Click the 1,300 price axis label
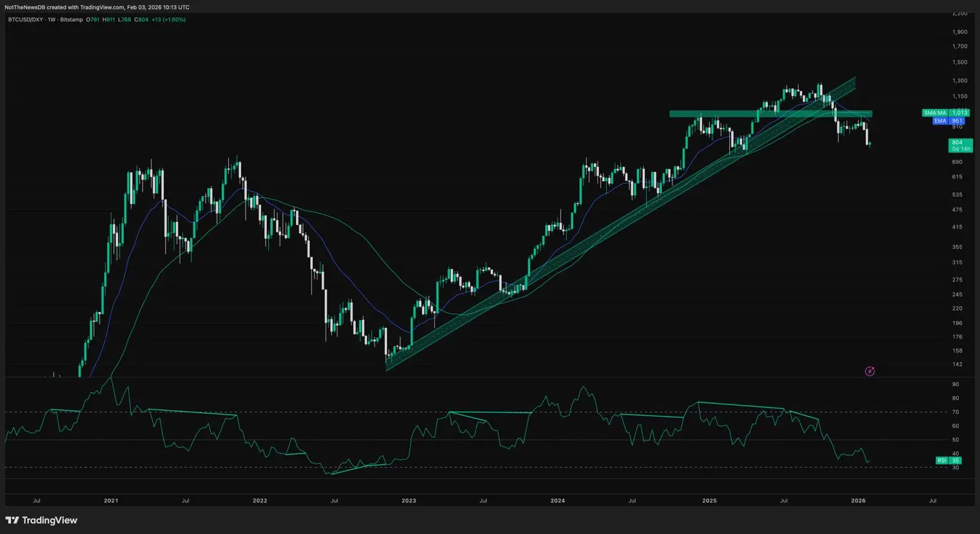 pyautogui.click(x=959, y=81)
